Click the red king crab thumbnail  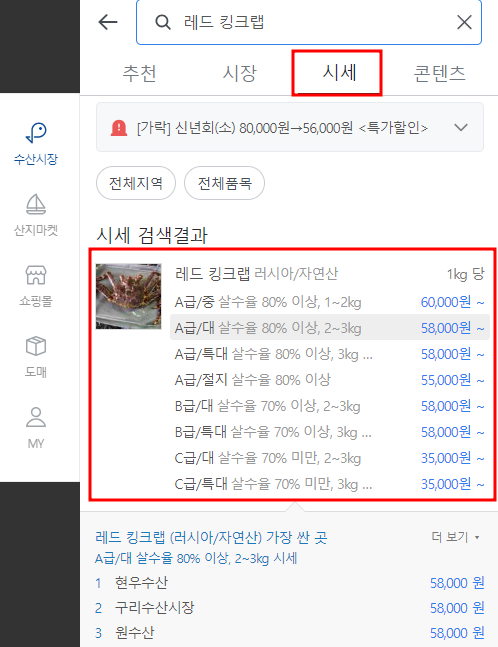[129, 296]
